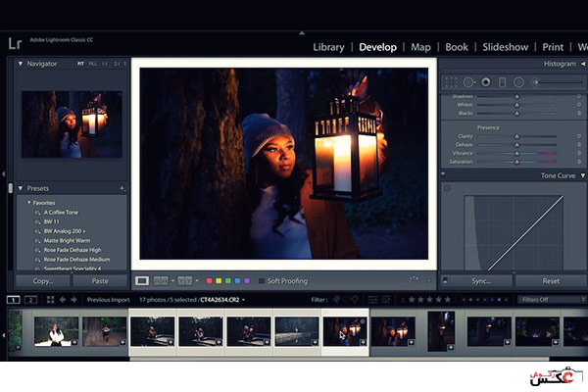Collapse the Favorites preset folder
This screenshot has width=588, height=392.
[x=28, y=203]
